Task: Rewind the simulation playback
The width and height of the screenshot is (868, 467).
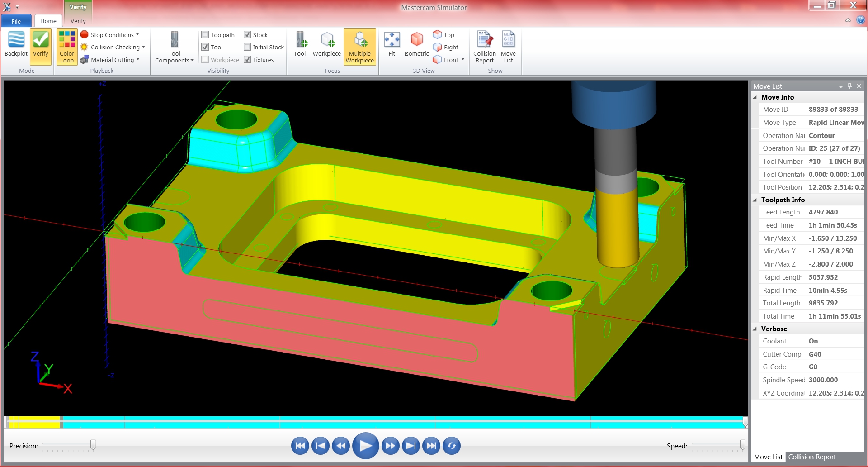Action: (341, 446)
